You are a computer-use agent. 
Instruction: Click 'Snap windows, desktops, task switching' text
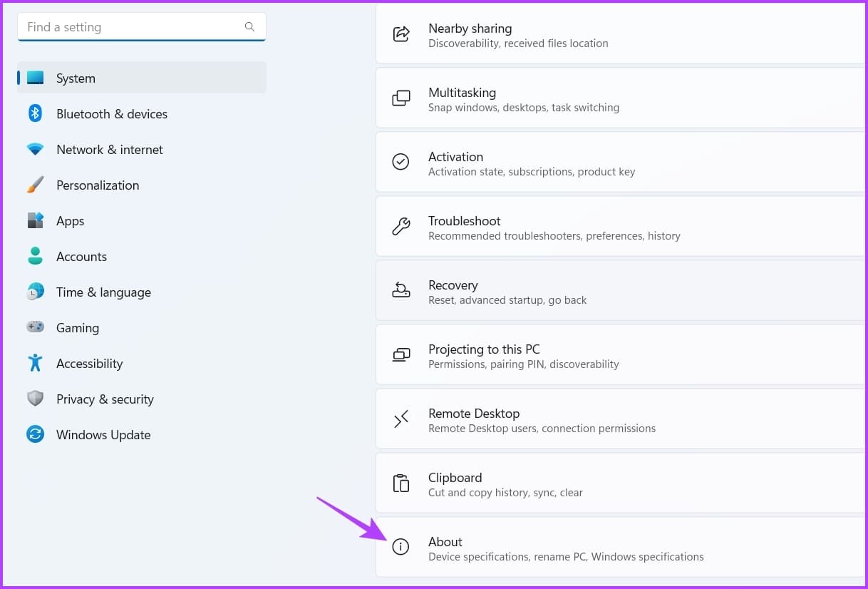524,108
